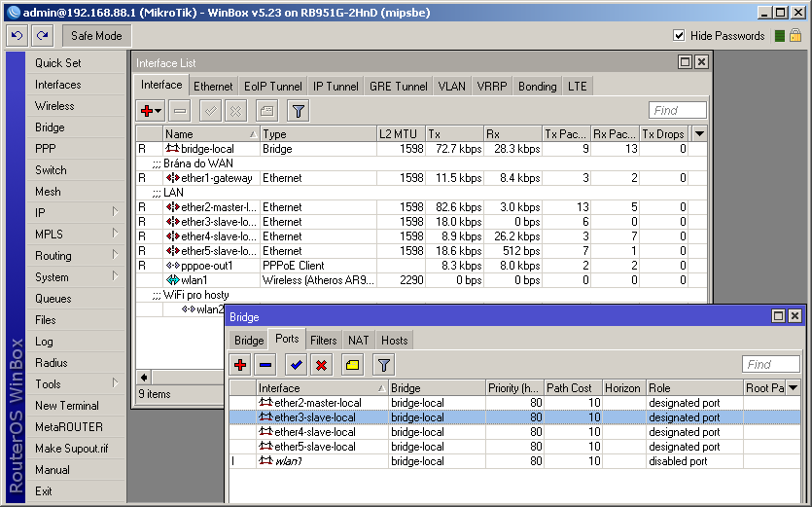Open Bridge ports column selector dropdown
Viewport: 812px width, 507px height.
794,387
